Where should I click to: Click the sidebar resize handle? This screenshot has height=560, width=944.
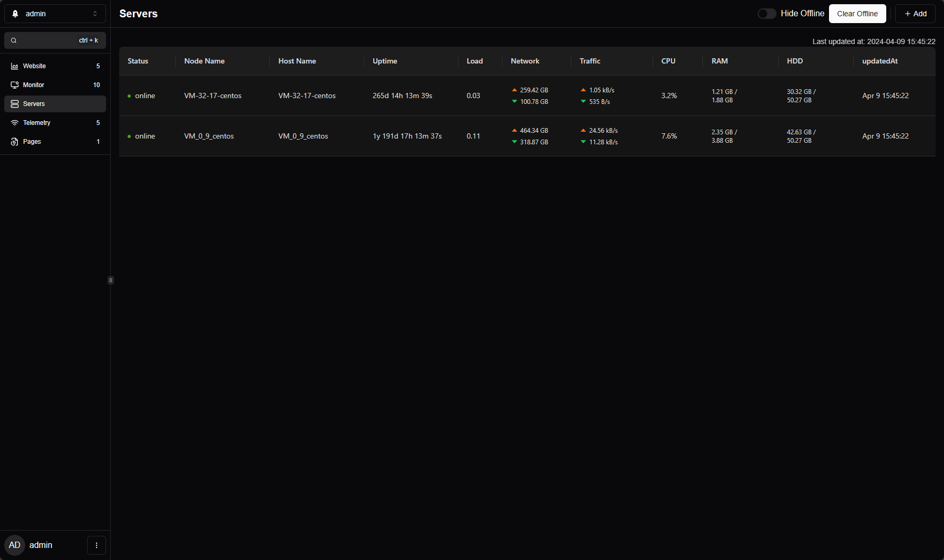[111, 280]
